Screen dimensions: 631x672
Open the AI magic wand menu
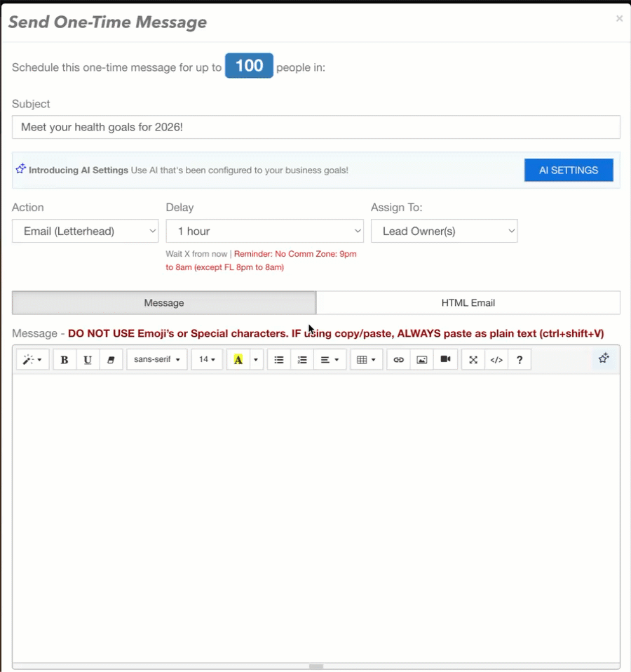[x=32, y=359]
